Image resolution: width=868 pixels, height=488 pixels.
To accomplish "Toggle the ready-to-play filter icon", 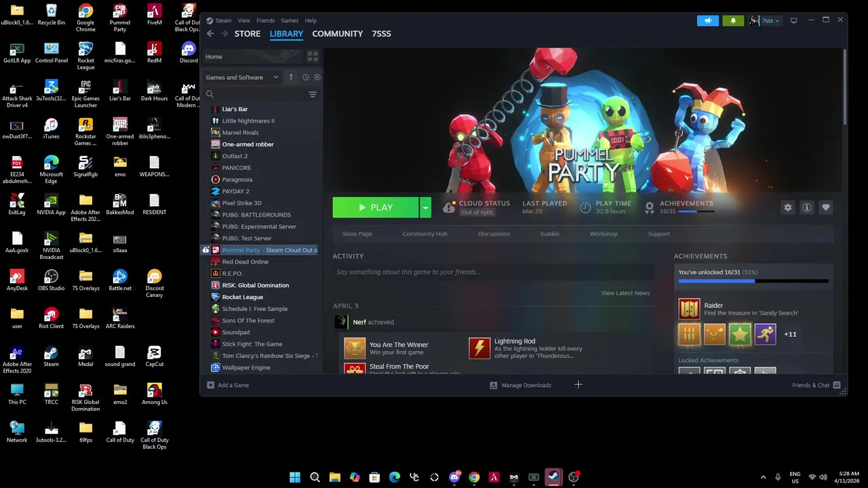I will pos(317,77).
